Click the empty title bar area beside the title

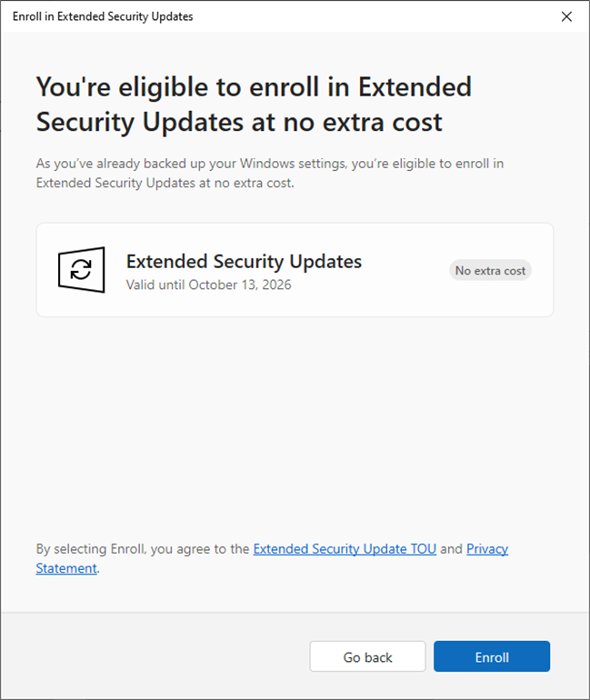(x=364, y=16)
